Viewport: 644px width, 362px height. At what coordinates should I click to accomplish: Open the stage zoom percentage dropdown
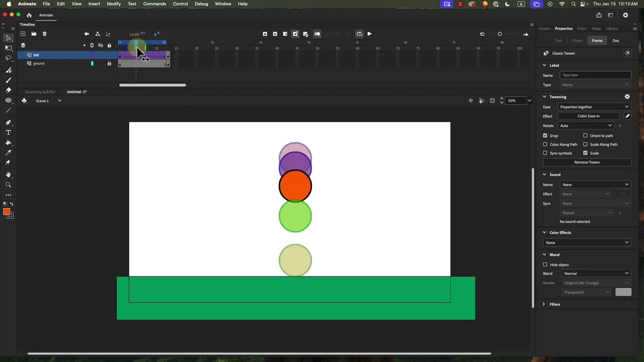tap(529, 101)
